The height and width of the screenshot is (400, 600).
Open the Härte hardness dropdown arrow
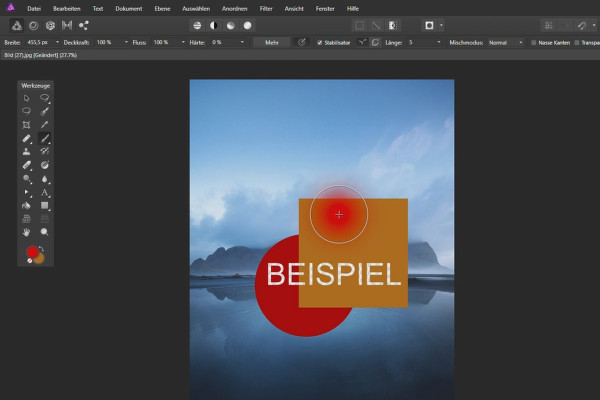[x=242, y=42]
